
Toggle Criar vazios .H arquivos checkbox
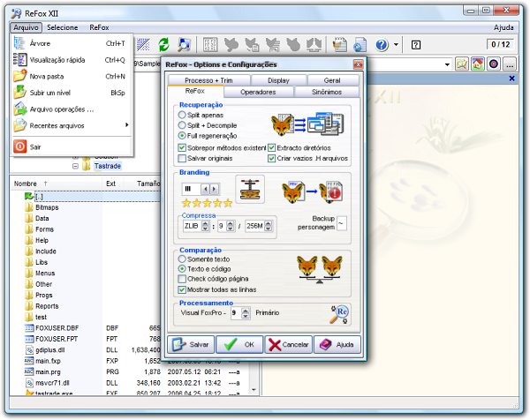[x=271, y=158]
